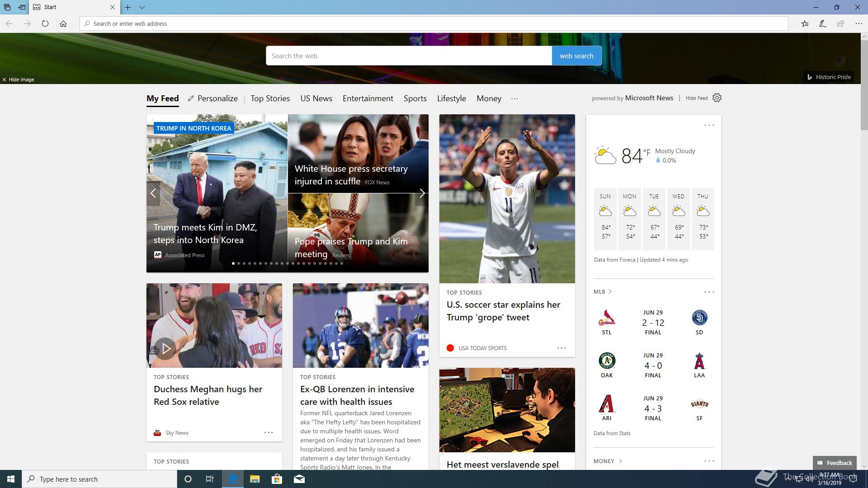Open Ex-QB Lorenzen intensive care article
Screen dimensions: 868x488
(357, 395)
